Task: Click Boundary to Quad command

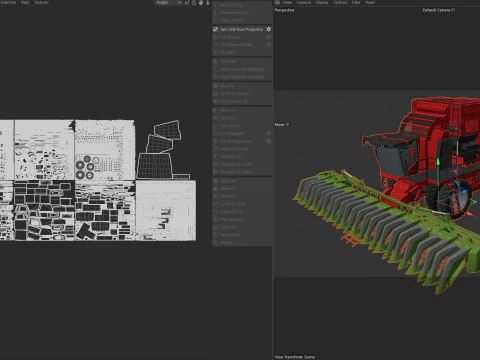Action: point(242,172)
